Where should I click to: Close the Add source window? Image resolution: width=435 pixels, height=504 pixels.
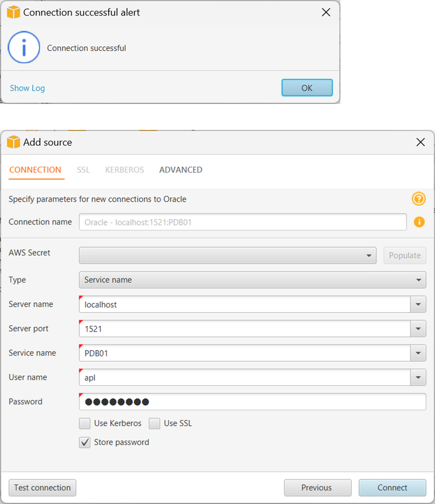tap(420, 142)
